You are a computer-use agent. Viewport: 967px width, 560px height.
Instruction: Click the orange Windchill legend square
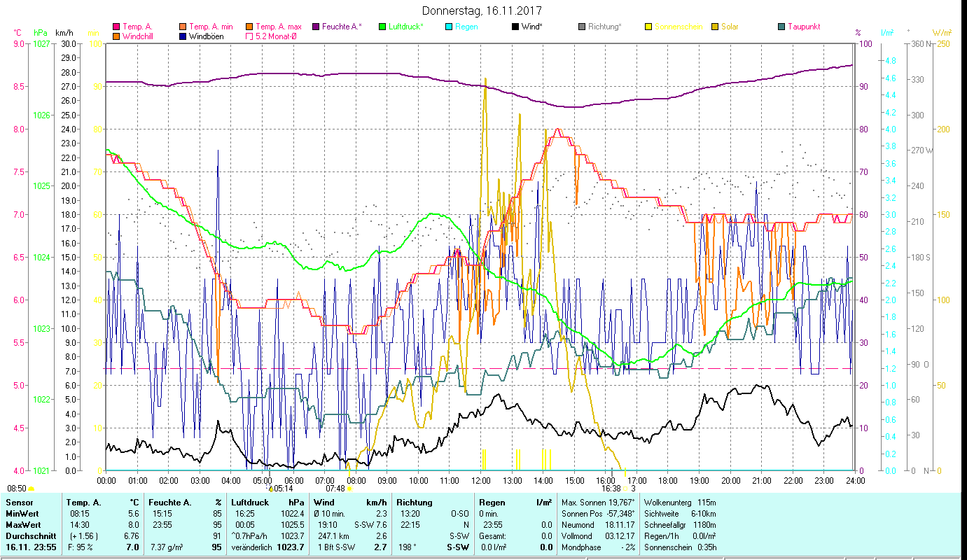pos(116,36)
